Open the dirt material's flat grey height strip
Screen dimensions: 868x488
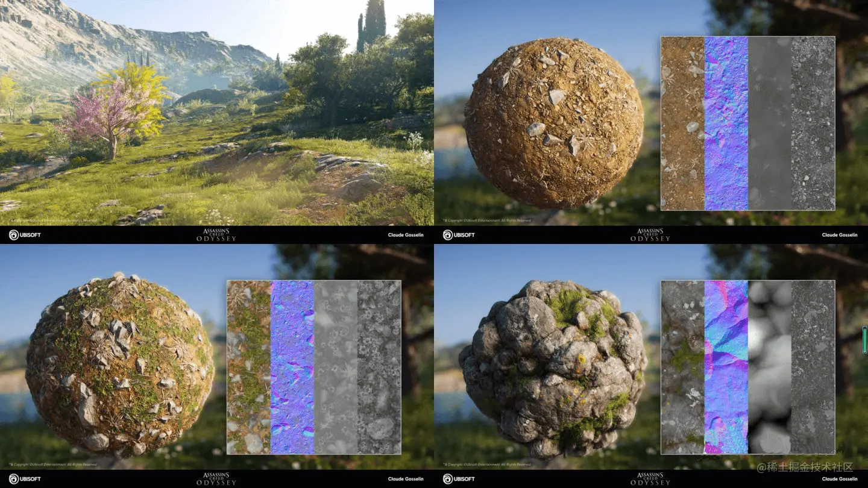[770, 124]
